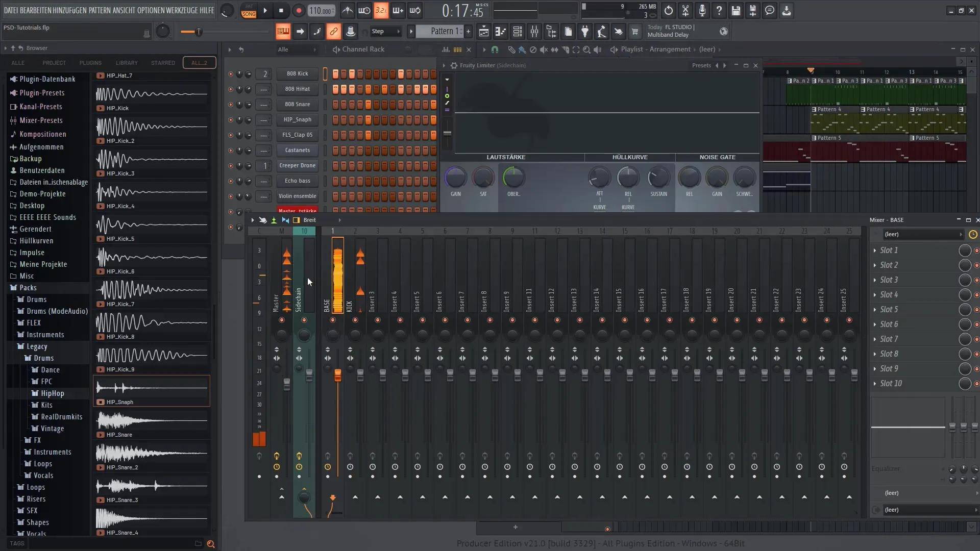
Task: Click the Browser panel button
Action: 36,48
